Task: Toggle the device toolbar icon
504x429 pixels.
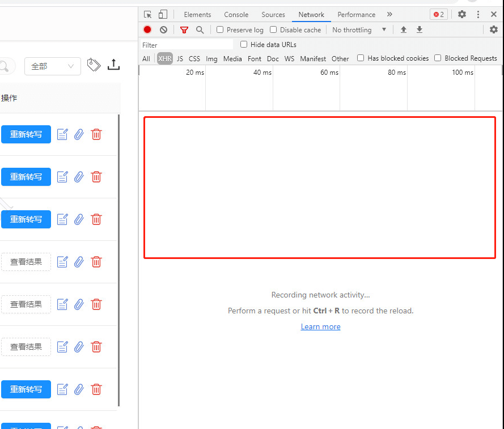Action: pyautogui.click(x=163, y=15)
